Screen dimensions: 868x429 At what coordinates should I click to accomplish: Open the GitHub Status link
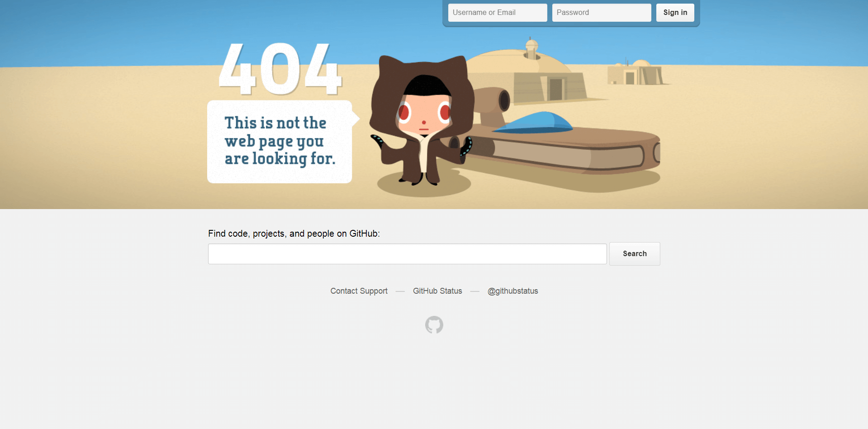pos(437,291)
